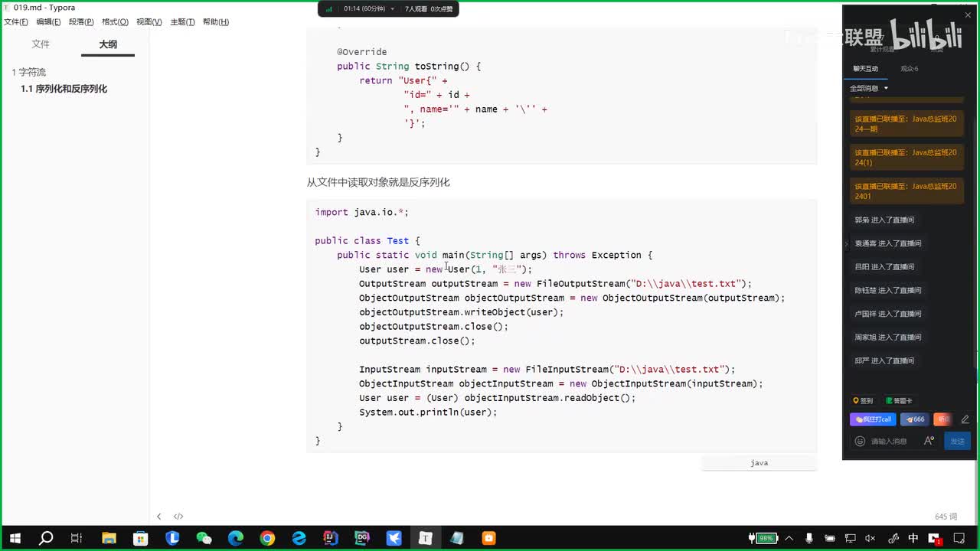Open the 答题卡 button in chat panel
The height and width of the screenshot is (551, 980).
coord(899,401)
